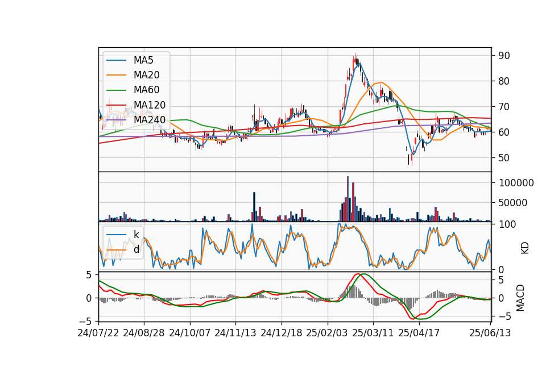Screen dimensions: 546x392
Task: Click the green MA60 legend line sample
Action: pos(116,90)
